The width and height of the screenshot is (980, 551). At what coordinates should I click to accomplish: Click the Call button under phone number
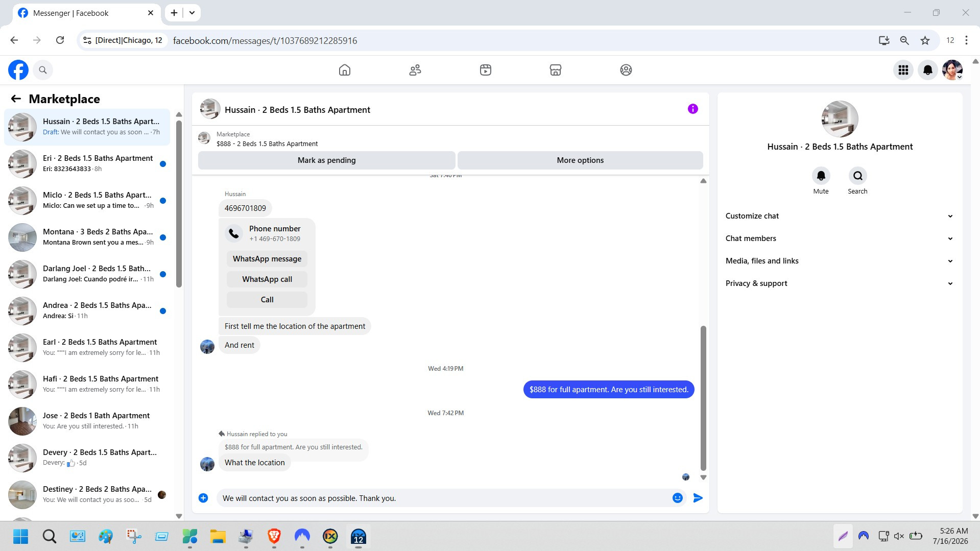click(x=267, y=300)
